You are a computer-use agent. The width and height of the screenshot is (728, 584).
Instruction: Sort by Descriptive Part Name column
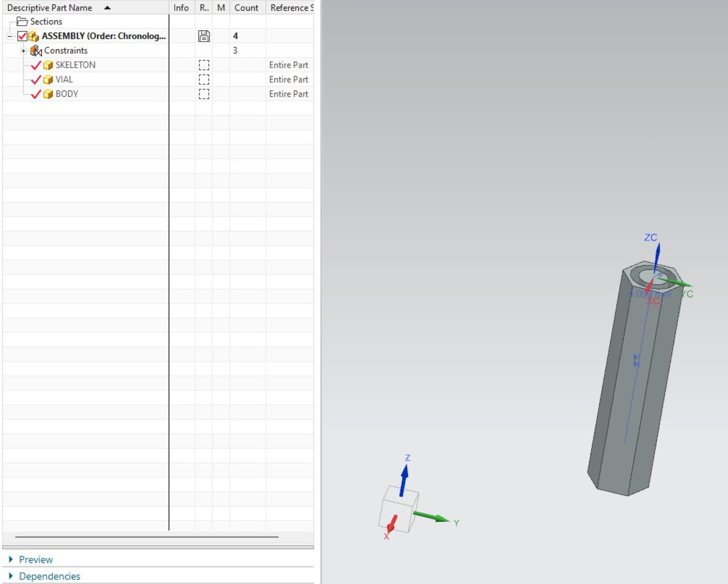49,8
